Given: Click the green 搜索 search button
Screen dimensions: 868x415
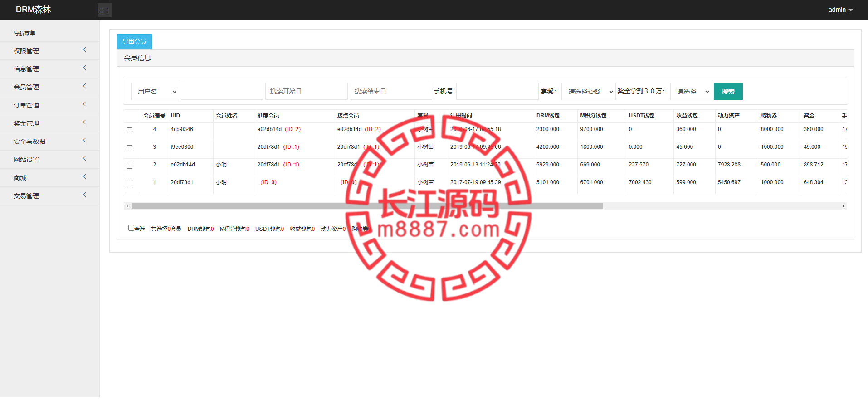Looking at the screenshot, I should click(728, 92).
